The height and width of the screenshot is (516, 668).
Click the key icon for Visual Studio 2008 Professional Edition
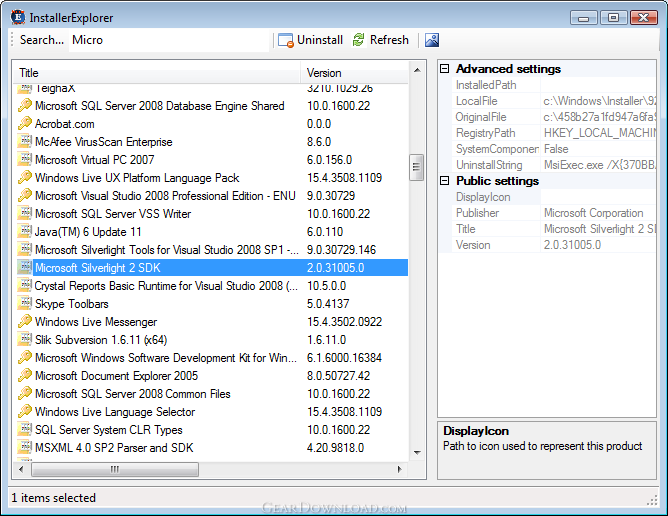[25, 196]
